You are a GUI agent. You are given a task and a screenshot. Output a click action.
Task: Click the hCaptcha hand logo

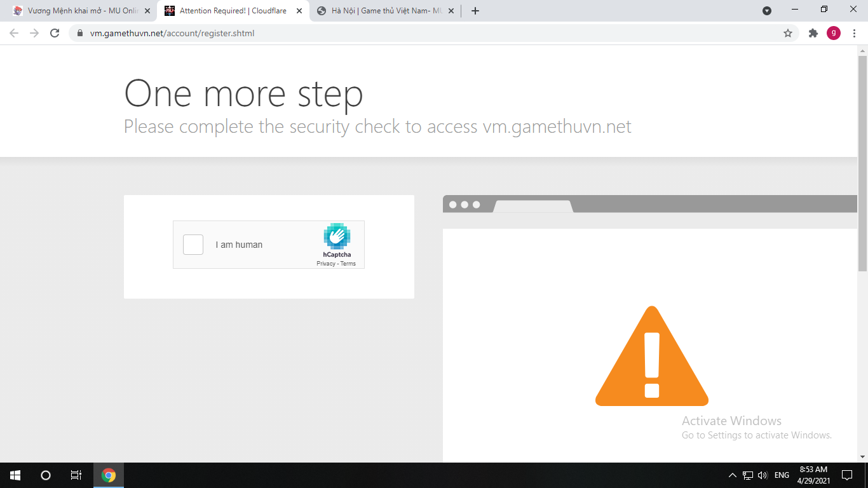pyautogui.click(x=337, y=236)
